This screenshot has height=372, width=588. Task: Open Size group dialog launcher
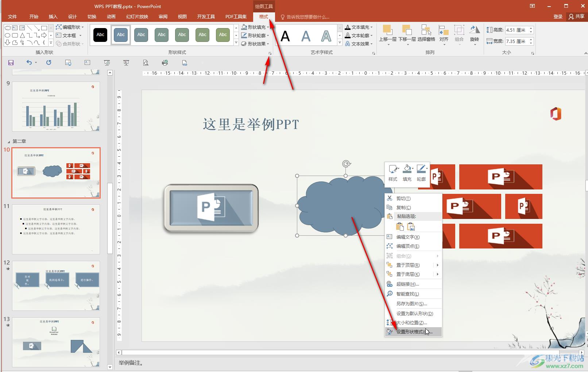[533, 53]
